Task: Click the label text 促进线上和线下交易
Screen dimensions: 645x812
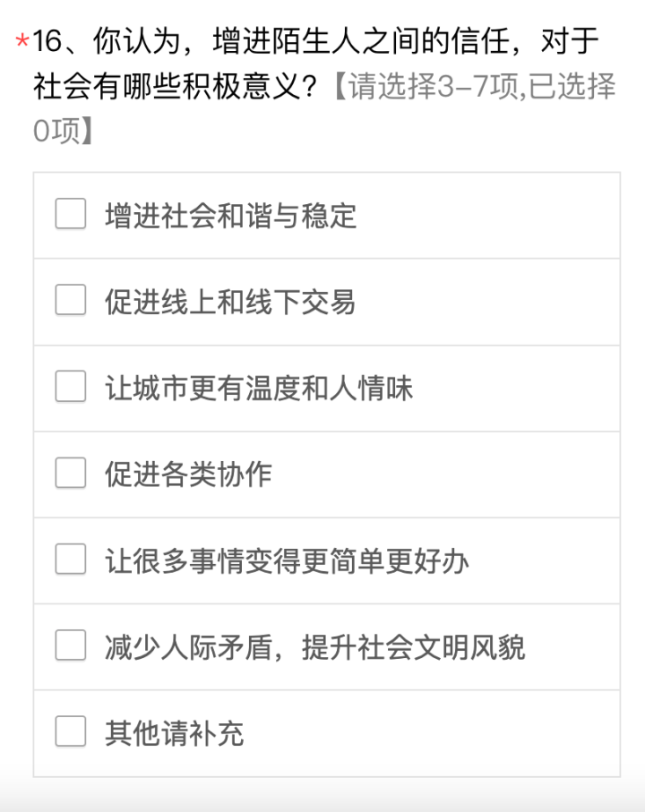Action: click(230, 302)
